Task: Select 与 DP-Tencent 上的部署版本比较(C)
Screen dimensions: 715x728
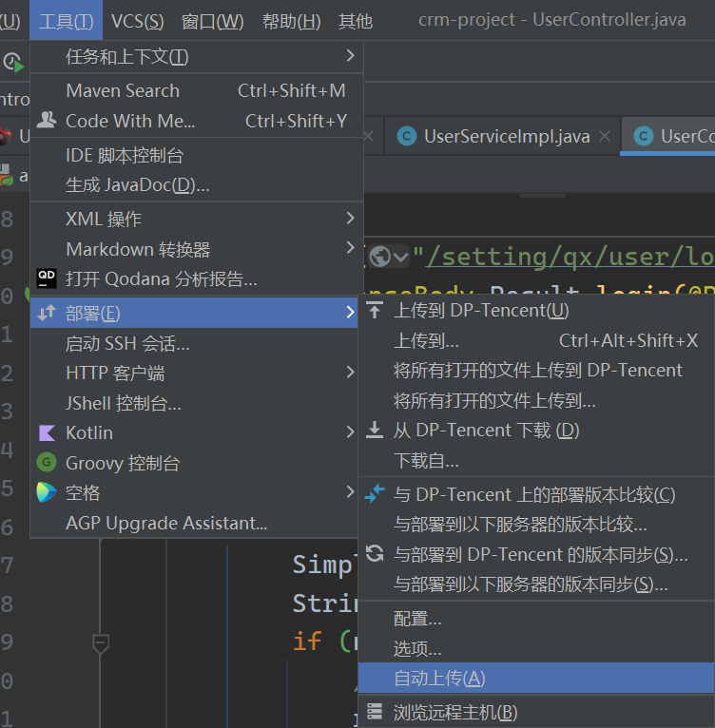Action: 536,494
